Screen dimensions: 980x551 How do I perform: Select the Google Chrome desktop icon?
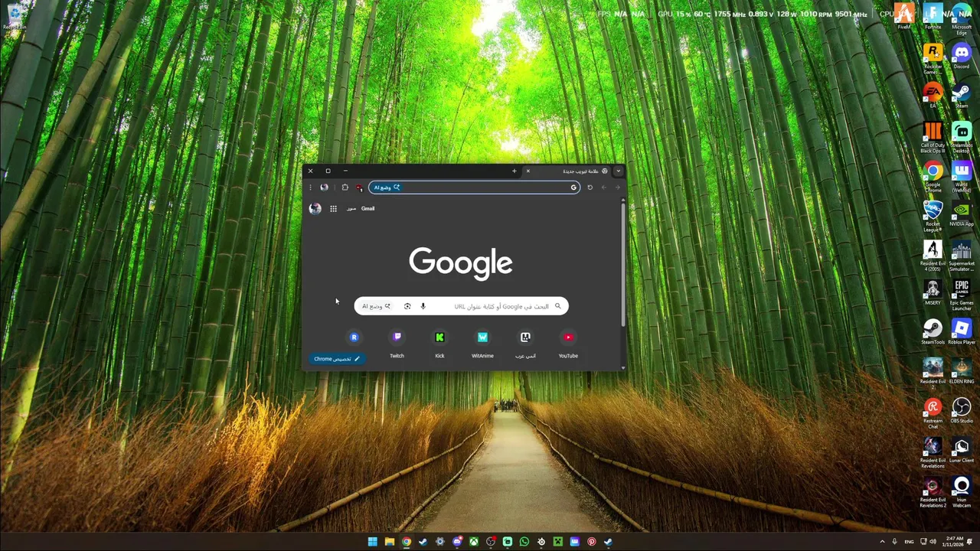933,177
